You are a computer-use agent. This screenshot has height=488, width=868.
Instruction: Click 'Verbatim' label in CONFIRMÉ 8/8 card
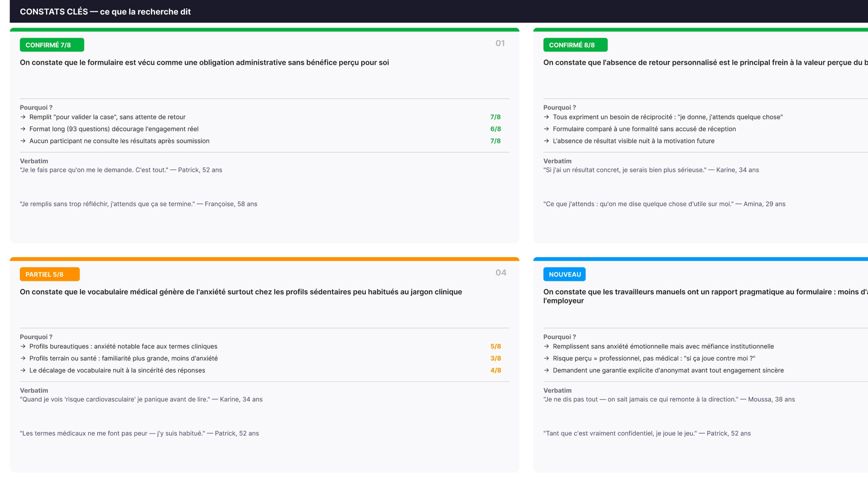557,161
